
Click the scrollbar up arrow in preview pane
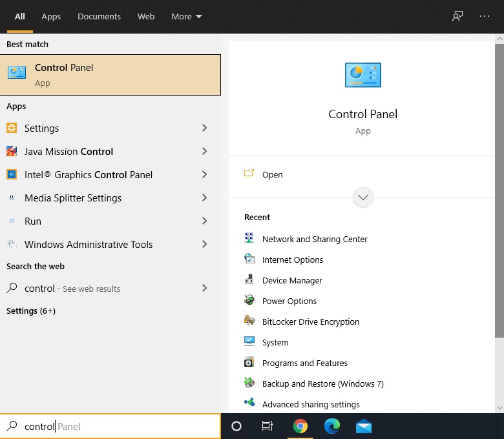tap(499, 39)
